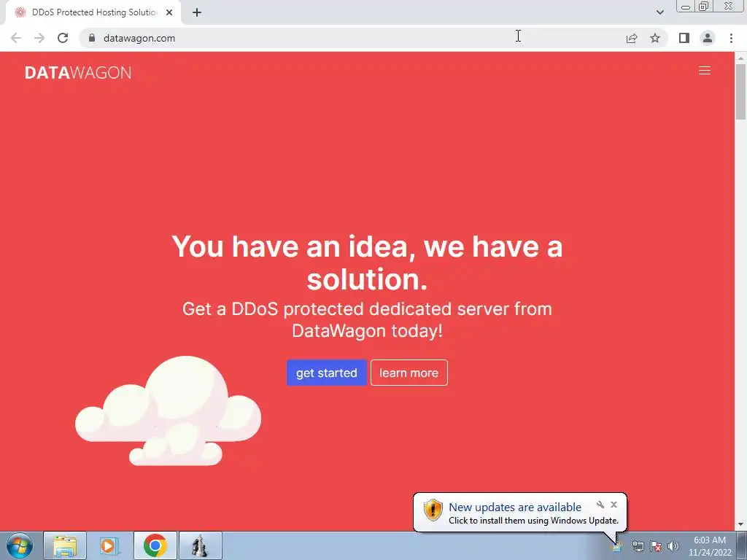Open the network tray icon
Image resolution: width=747 pixels, height=560 pixels.
point(638,546)
